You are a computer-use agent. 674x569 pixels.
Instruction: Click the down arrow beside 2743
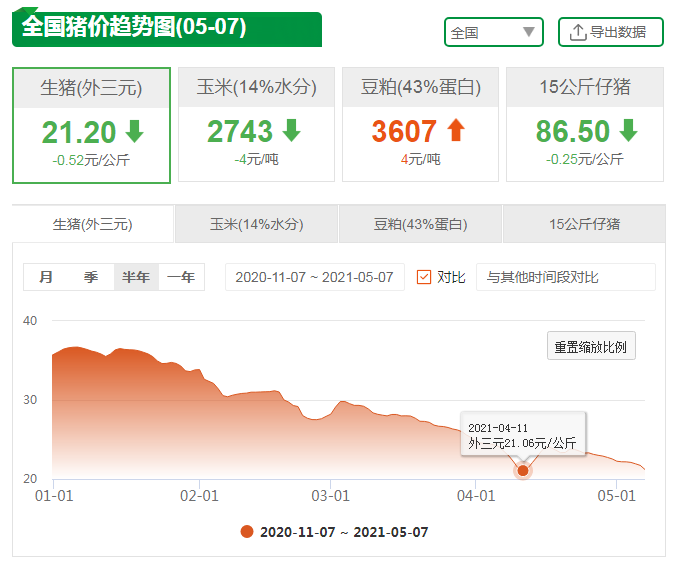[291, 130]
